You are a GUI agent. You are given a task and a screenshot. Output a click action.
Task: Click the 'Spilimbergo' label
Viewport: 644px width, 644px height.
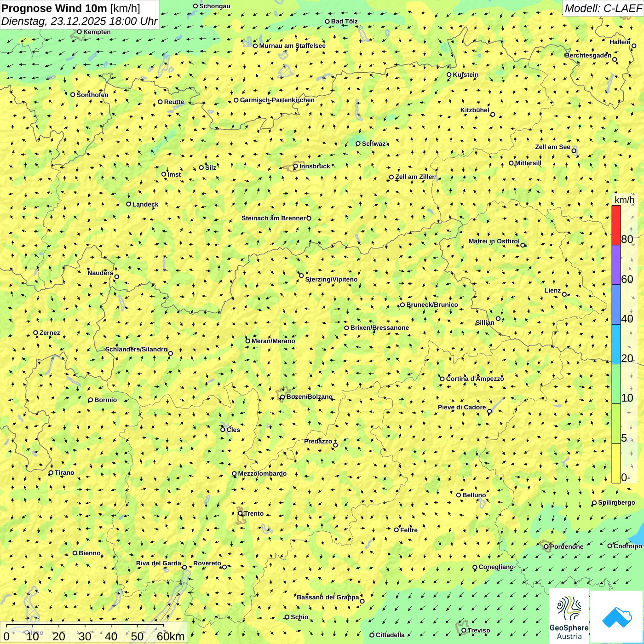(x=616, y=502)
